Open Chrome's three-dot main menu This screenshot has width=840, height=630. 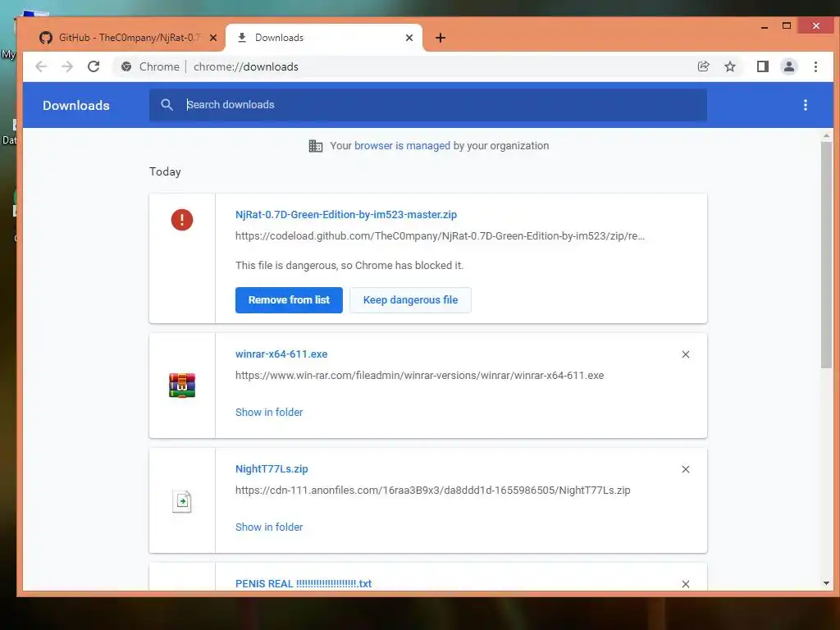[815, 66]
